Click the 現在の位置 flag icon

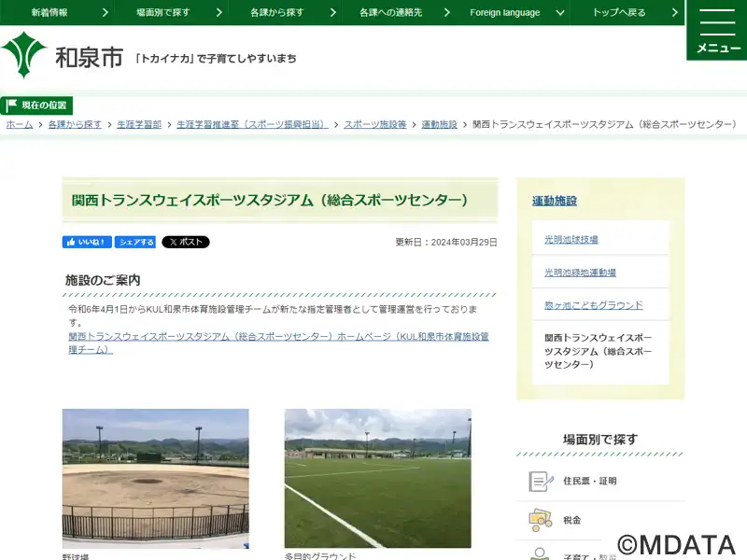pyautogui.click(x=11, y=105)
